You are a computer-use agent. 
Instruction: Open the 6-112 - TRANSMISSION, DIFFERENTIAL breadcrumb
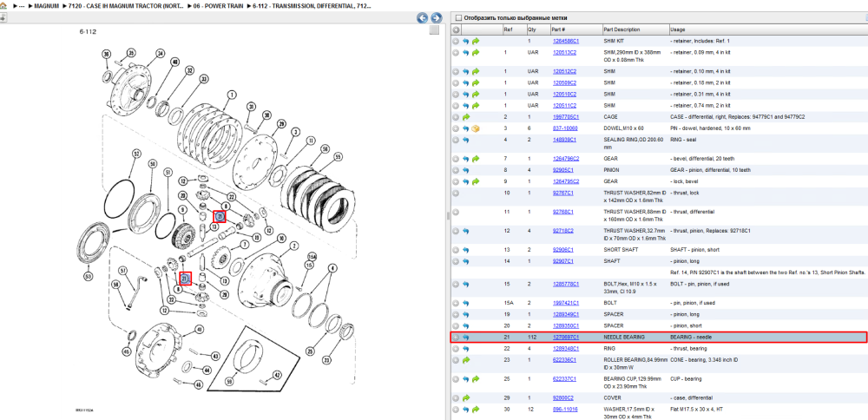tap(311, 5)
